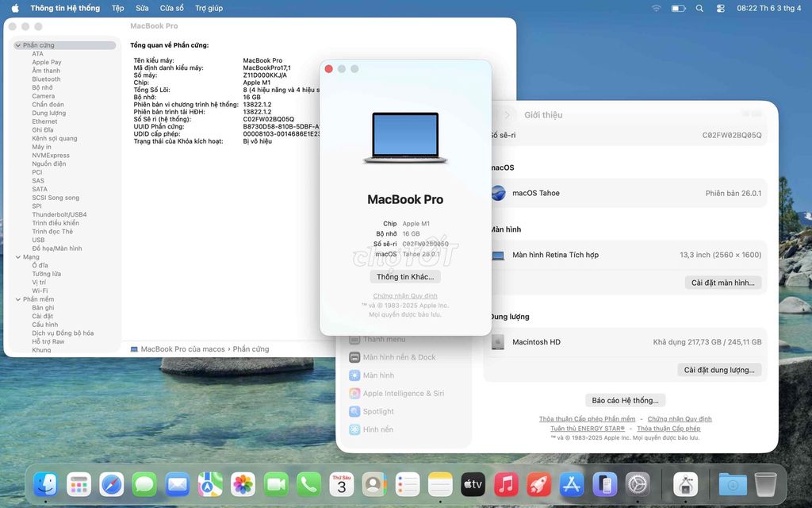Open the Thông tin Hệ thống menu
812x508 pixels.
tap(65, 8)
